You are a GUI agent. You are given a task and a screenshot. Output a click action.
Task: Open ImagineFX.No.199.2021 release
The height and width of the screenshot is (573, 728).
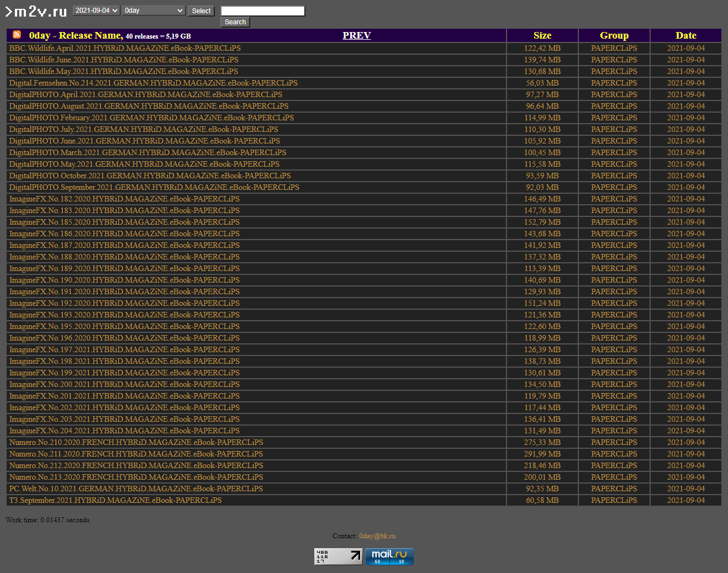[124, 373]
